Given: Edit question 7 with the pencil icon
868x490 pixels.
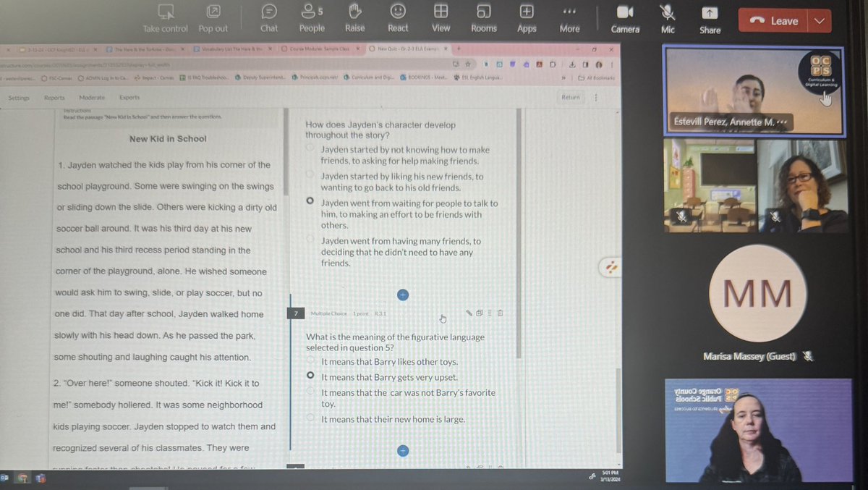Looking at the screenshot, I should coord(469,313).
